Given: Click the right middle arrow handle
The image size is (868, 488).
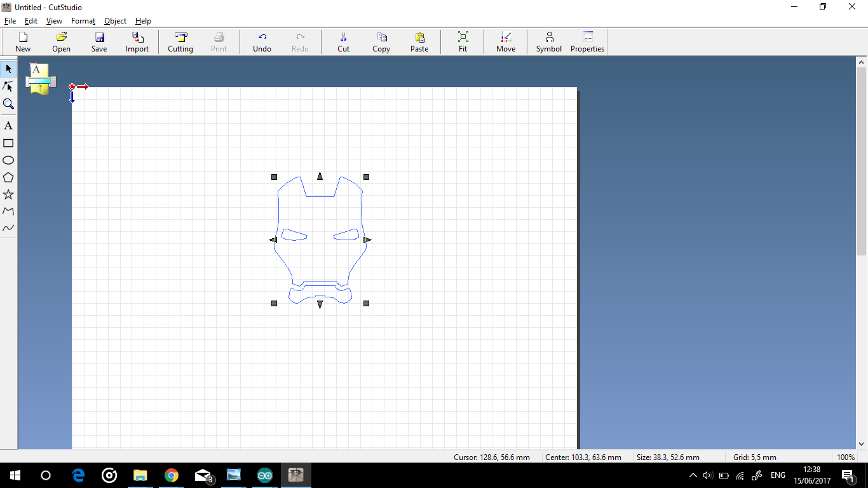Looking at the screenshot, I should coord(367,240).
